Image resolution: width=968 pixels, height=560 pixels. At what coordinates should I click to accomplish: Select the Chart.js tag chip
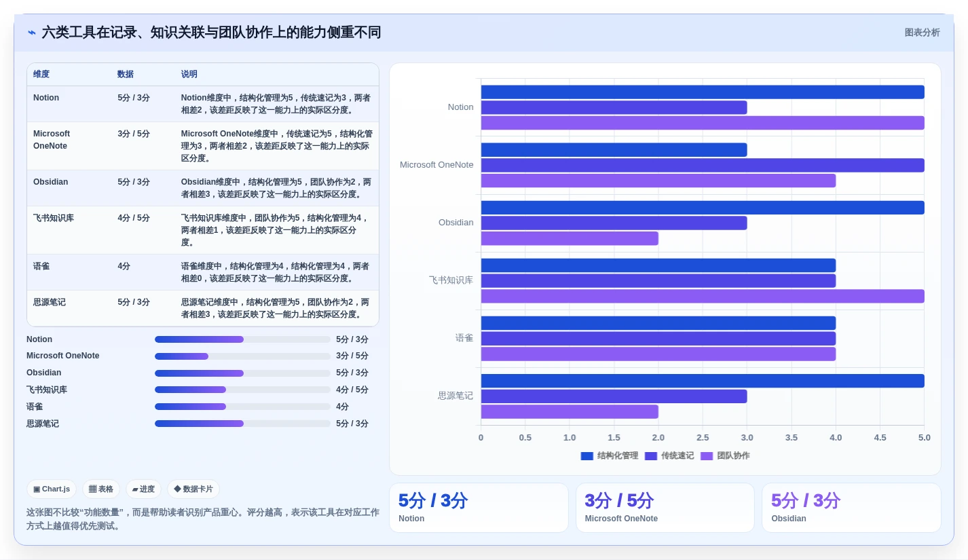[52, 489]
